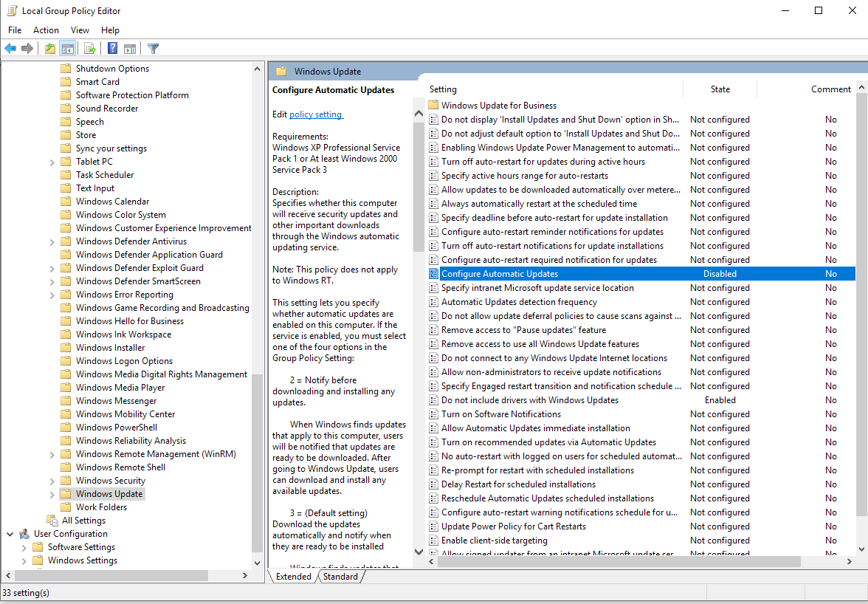Select the Configure Automatic Updates policy row
Image resolution: width=868 pixels, height=604 pixels.
pyautogui.click(x=641, y=273)
